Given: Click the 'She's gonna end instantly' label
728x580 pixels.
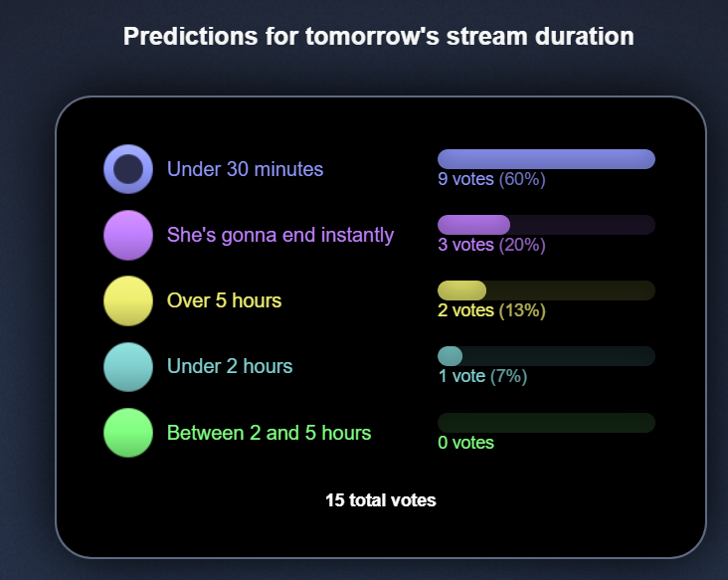Looking at the screenshot, I should (x=280, y=235).
